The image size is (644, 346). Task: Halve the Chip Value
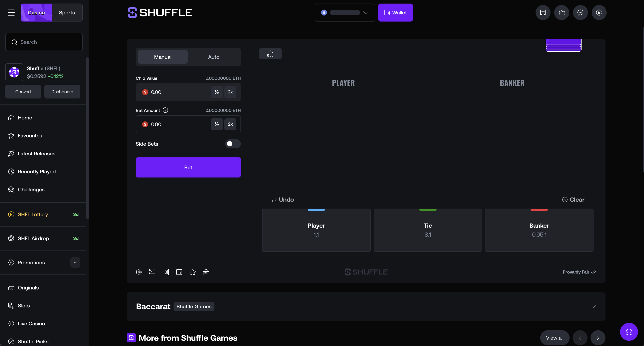pyautogui.click(x=217, y=92)
